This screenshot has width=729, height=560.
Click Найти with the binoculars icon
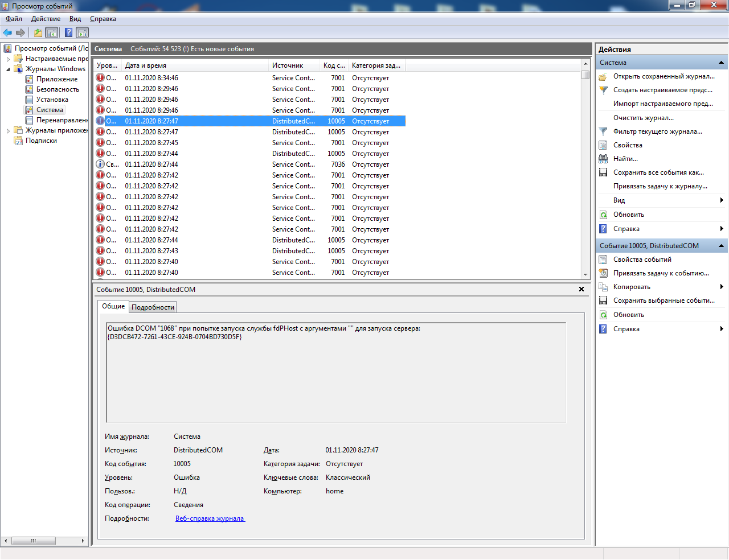pos(625,159)
